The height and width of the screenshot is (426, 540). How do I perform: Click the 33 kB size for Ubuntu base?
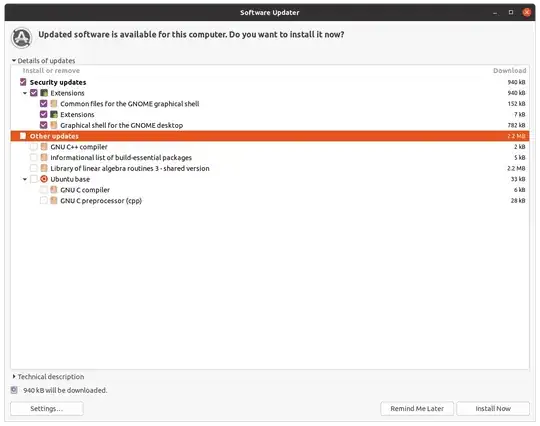click(x=518, y=179)
